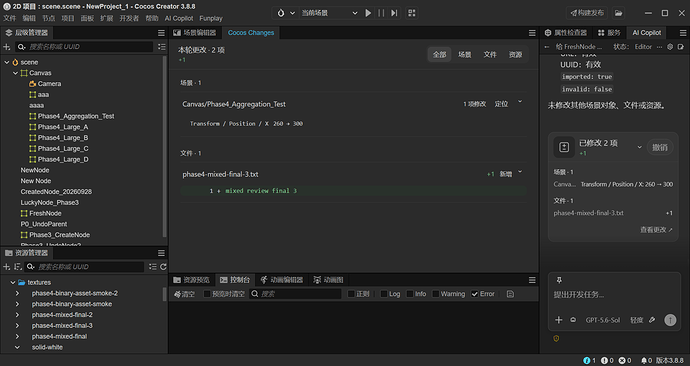
Task: Switch to the 场景编辑器 tab
Action: click(x=195, y=33)
